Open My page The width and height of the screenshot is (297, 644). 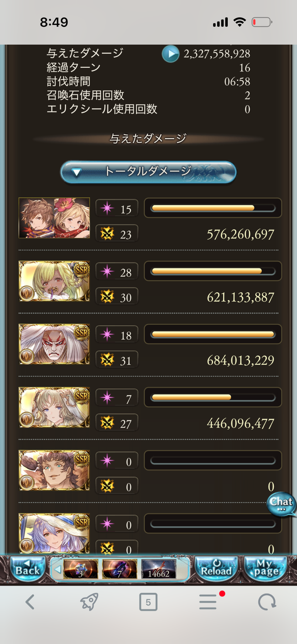point(266,569)
